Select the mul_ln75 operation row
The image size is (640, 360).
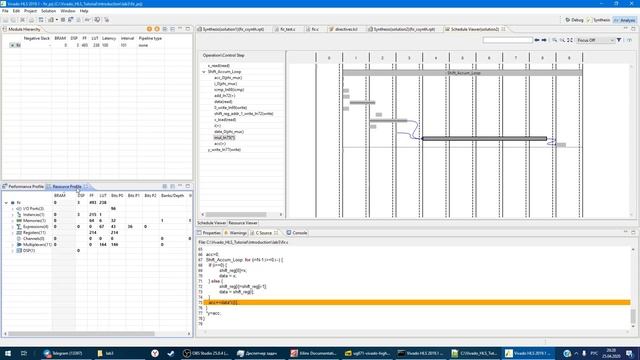tap(224, 138)
